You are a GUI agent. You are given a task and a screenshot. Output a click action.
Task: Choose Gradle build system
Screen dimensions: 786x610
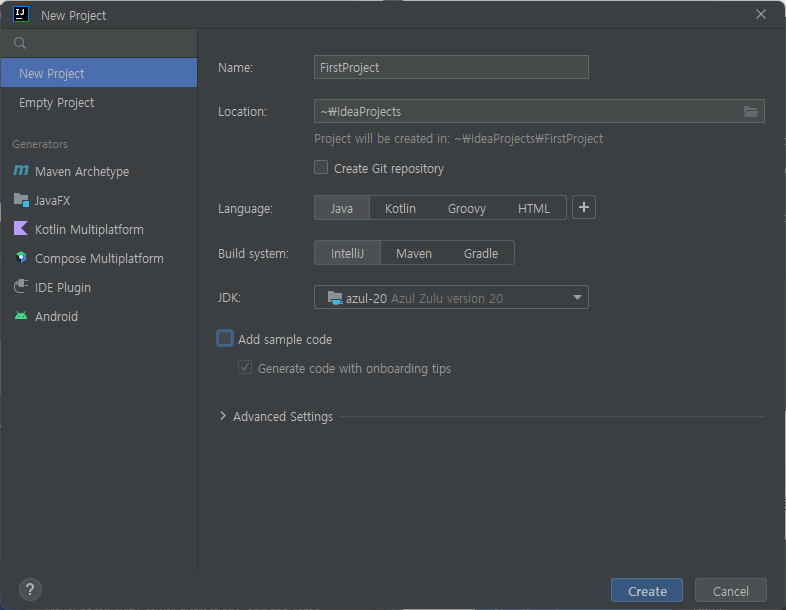pos(480,253)
